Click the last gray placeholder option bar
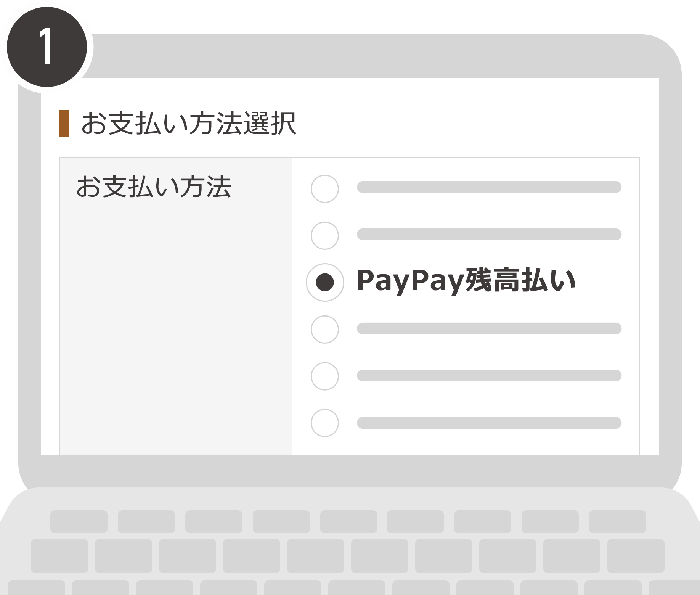 tap(489, 423)
